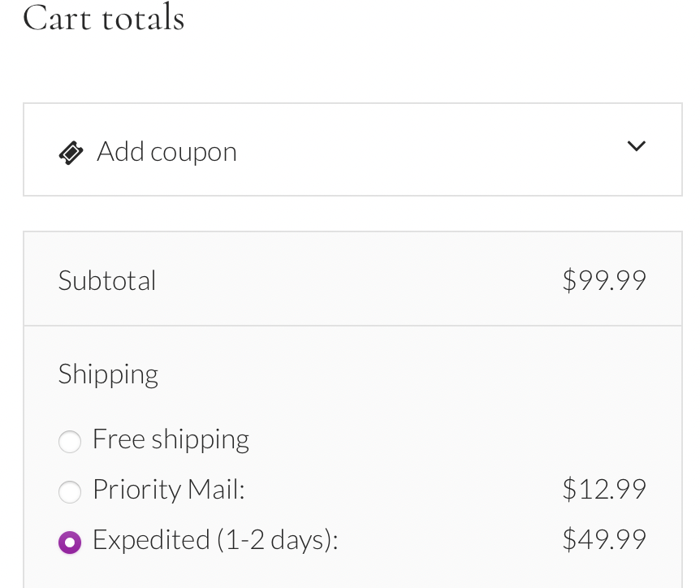Screen dimensions: 700x588
Task: Click the "Shipping" section heading
Action: click(108, 374)
